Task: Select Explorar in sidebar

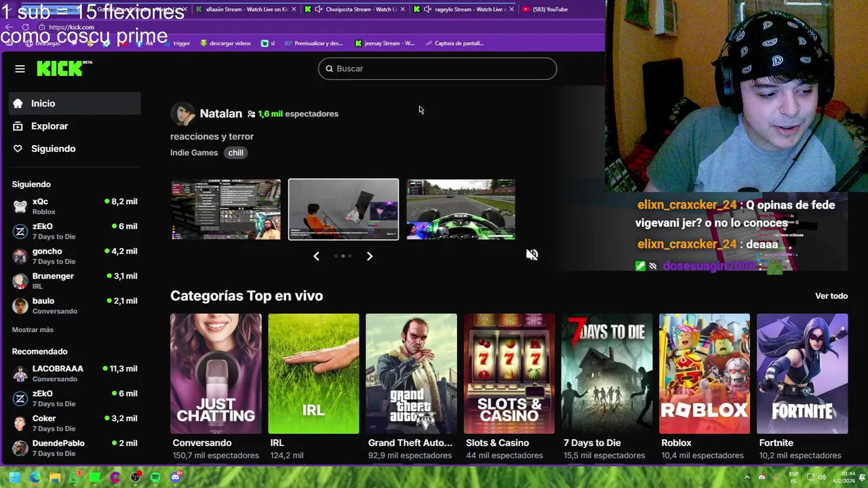Action: [75, 126]
